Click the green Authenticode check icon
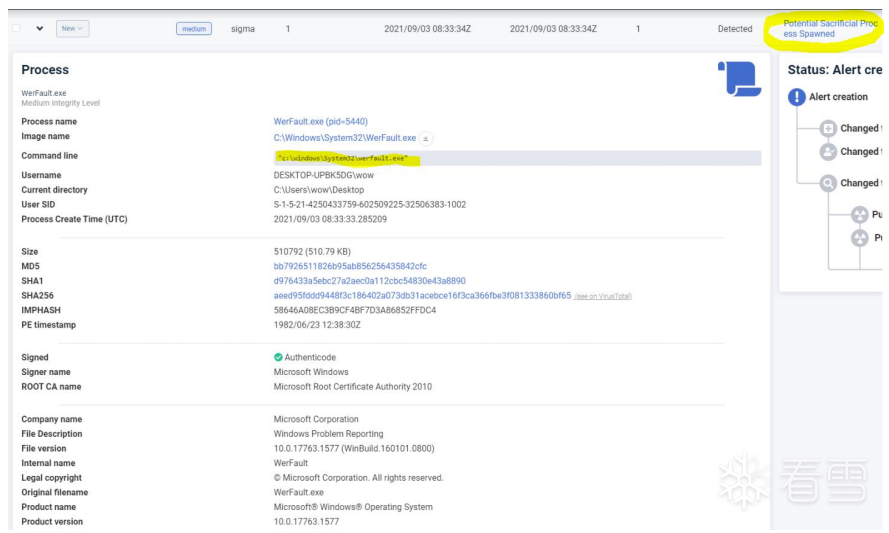 (x=278, y=357)
